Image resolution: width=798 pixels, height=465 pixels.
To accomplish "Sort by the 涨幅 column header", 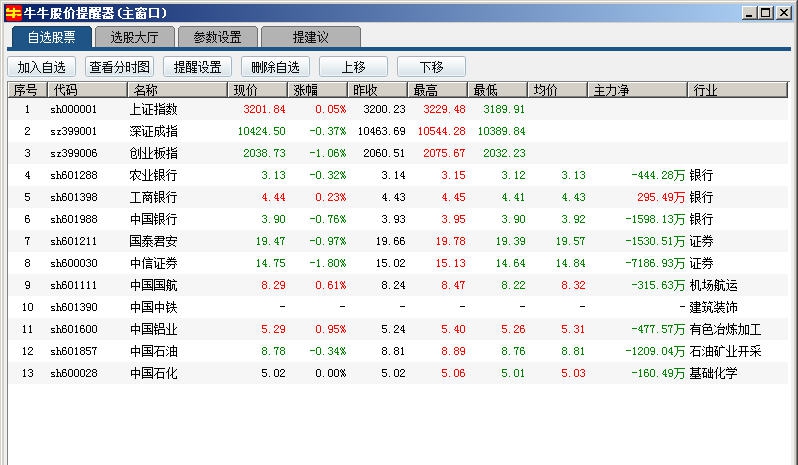I will [x=318, y=90].
